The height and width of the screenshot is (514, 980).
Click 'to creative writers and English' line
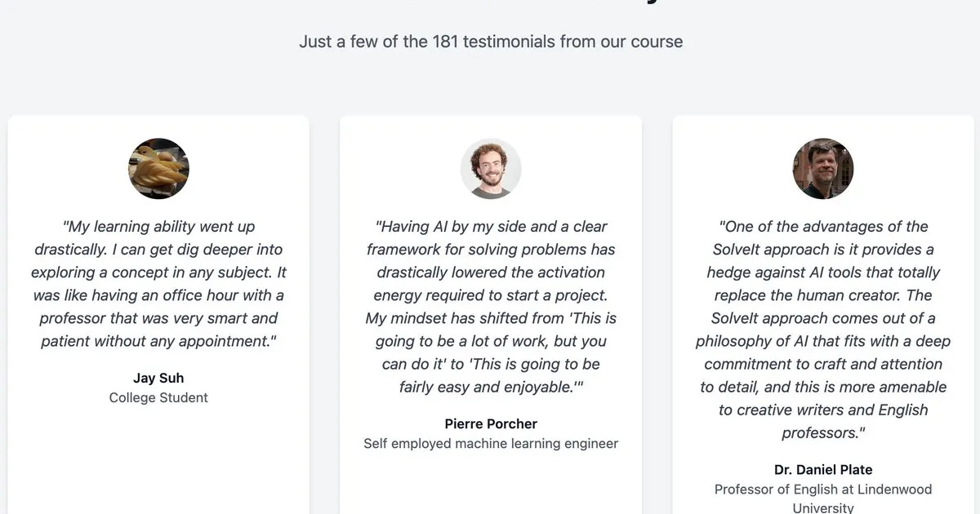coord(823,409)
